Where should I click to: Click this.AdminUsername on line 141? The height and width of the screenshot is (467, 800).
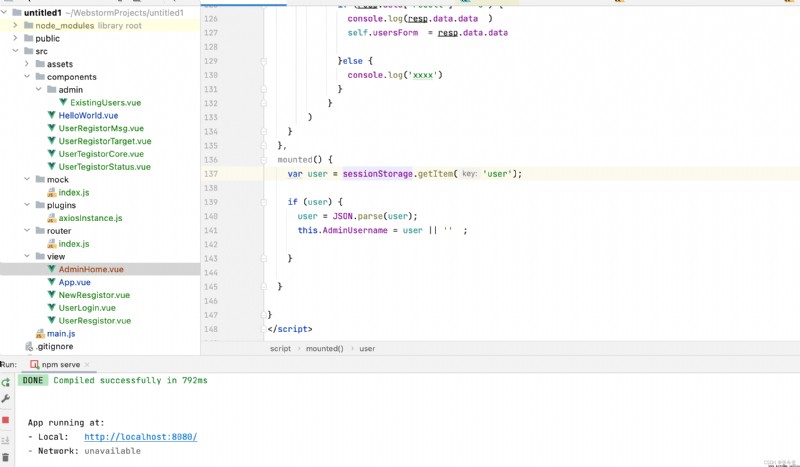[x=342, y=230]
